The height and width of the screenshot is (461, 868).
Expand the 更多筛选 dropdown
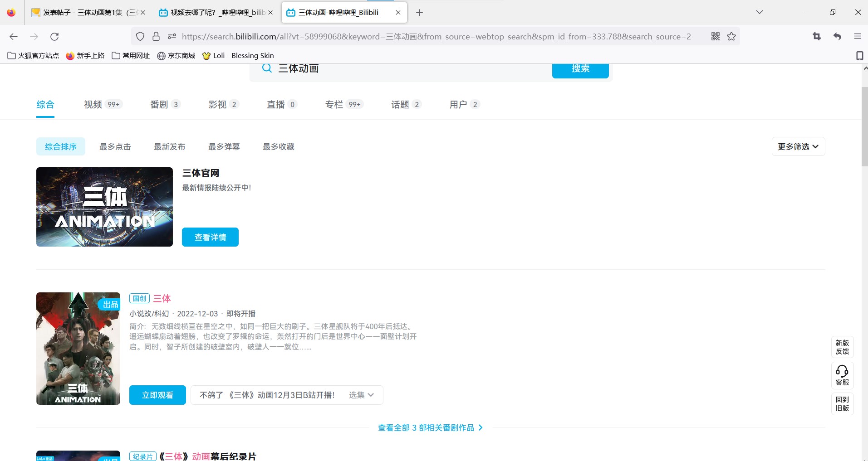(x=798, y=146)
